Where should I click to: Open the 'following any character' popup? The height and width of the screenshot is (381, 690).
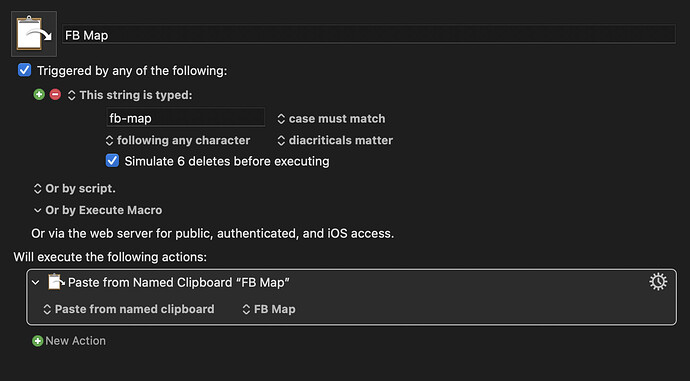coord(178,140)
